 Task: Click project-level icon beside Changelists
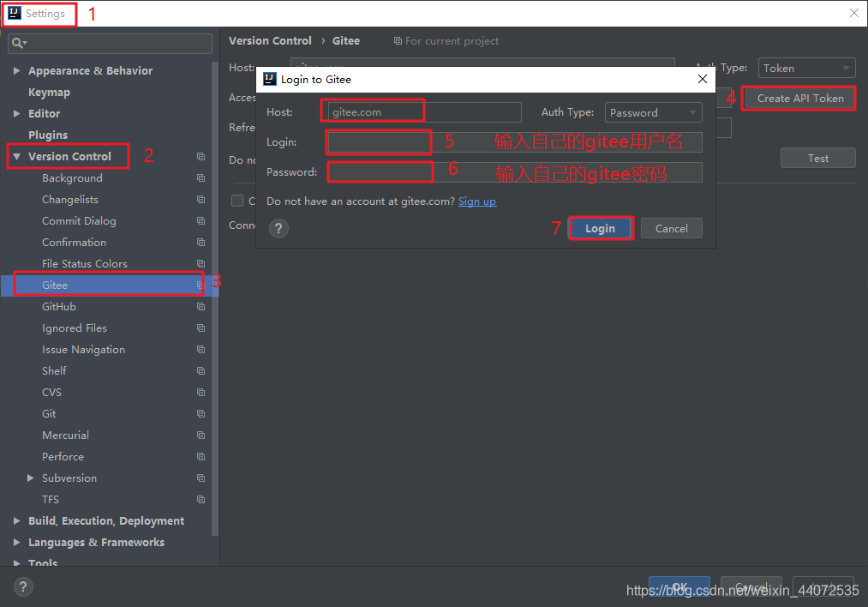click(201, 200)
